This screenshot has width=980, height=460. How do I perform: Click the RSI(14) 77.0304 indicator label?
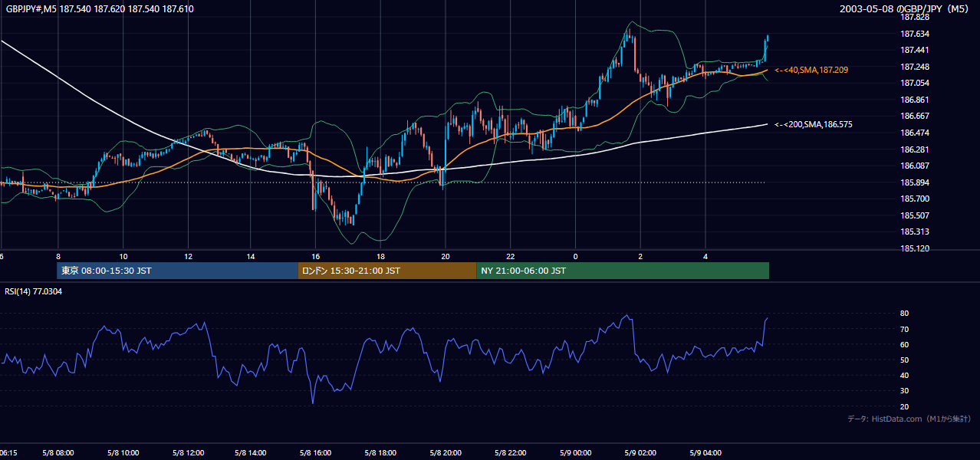tap(32, 292)
